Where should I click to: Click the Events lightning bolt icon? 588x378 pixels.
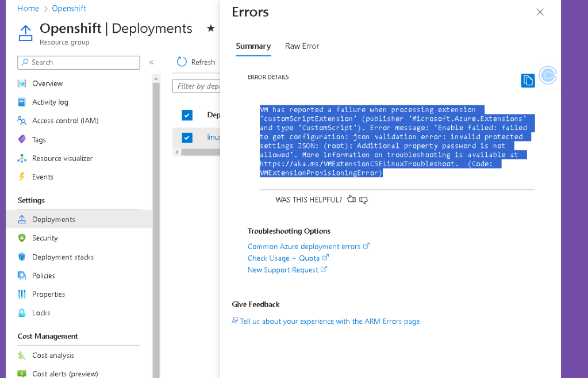[x=22, y=177]
